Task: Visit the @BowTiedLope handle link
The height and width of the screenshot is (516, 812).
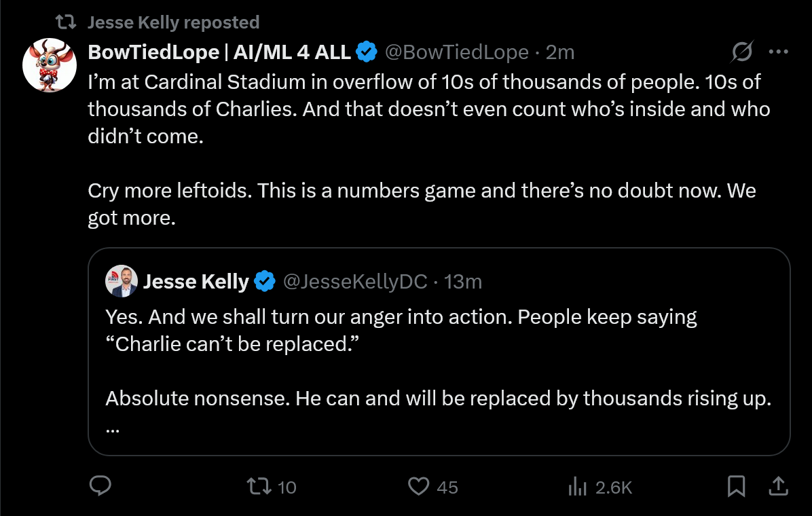Action: pos(457,52)
